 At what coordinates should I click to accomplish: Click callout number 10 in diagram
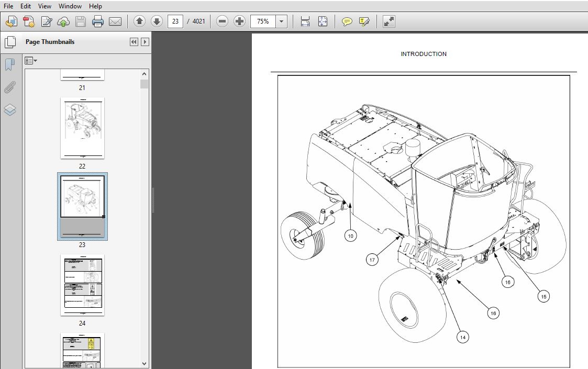[x=351, y=236]
